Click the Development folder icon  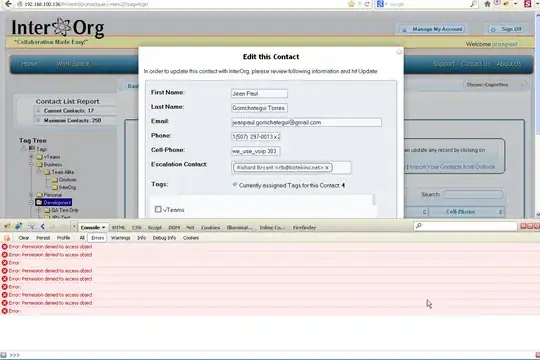[39, 202]
